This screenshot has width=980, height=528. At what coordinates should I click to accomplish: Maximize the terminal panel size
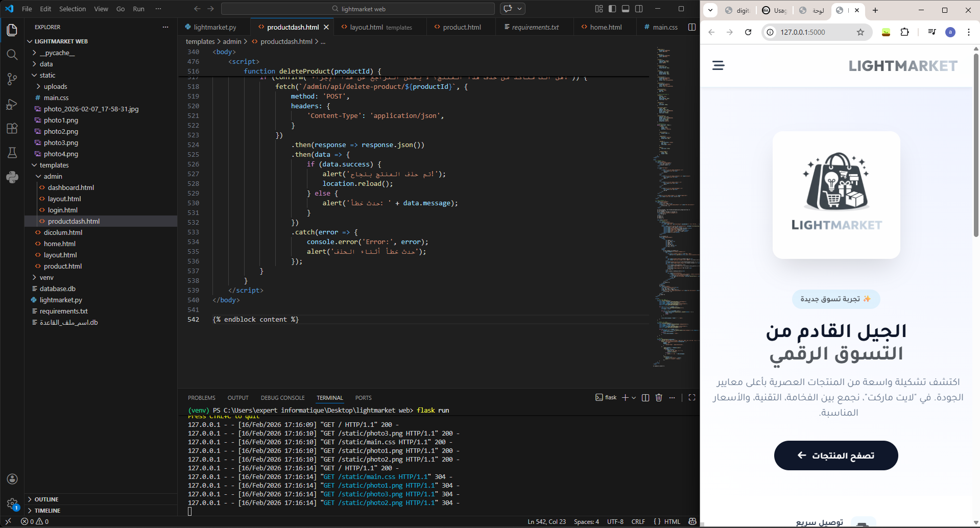pyautogui.click(x=692, y=398)
